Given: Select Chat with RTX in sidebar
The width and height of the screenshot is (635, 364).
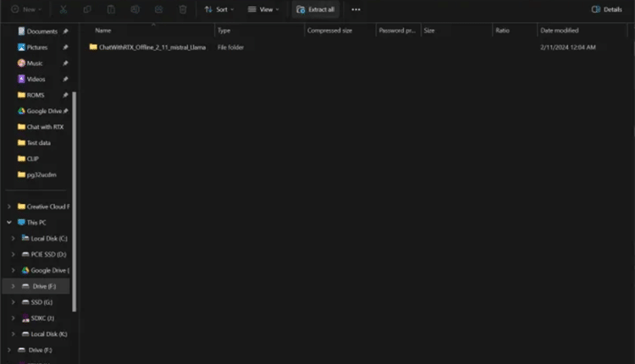Looking at the screenshot, I should tap(45, 127).
